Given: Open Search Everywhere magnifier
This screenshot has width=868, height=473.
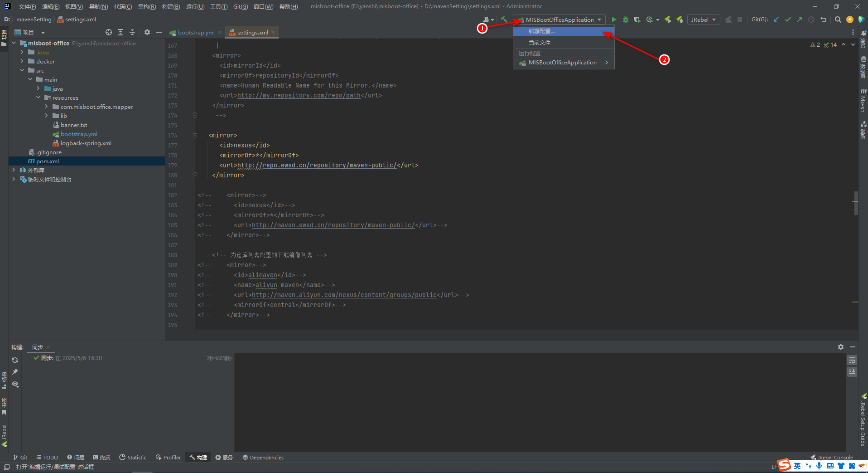Looking at the screenshot, I should 838,20.
